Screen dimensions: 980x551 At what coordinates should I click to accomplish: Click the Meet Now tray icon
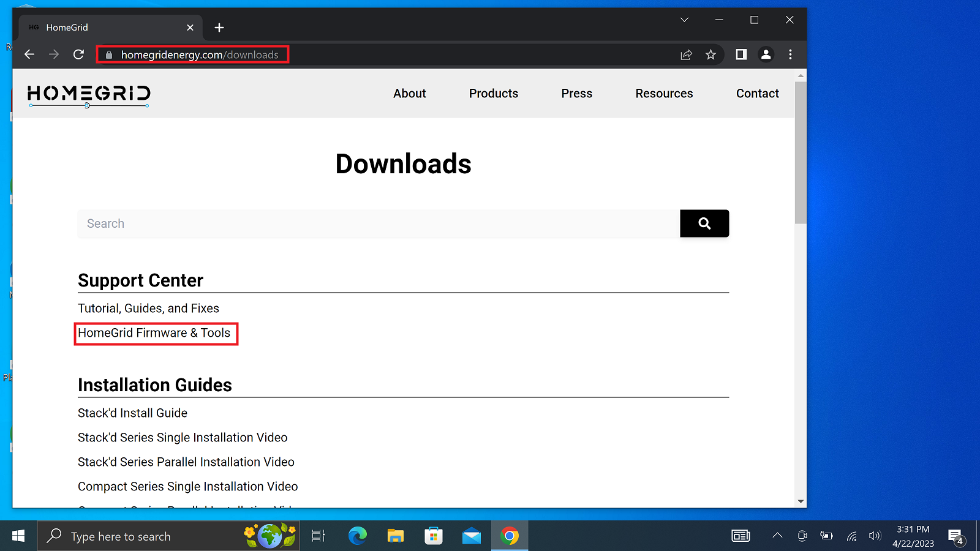tap(802, 536)
